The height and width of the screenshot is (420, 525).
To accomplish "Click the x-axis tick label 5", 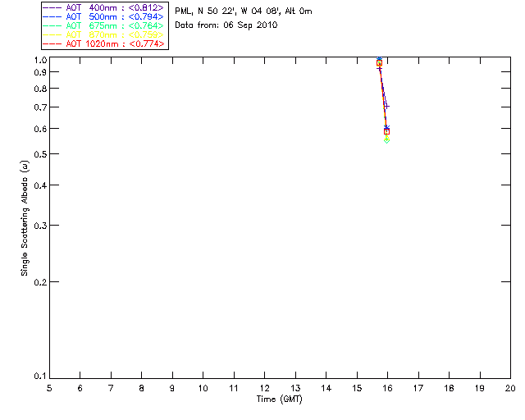I will (49, 388).
